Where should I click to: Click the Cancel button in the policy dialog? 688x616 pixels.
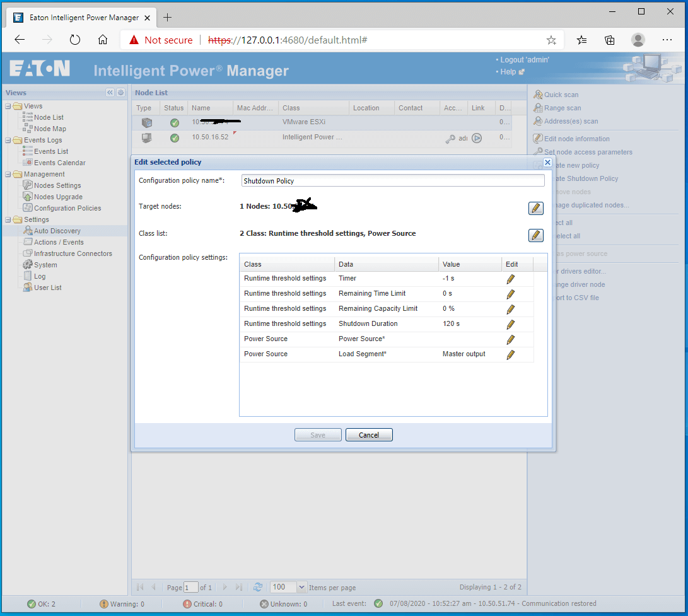(x=369, y=434)
